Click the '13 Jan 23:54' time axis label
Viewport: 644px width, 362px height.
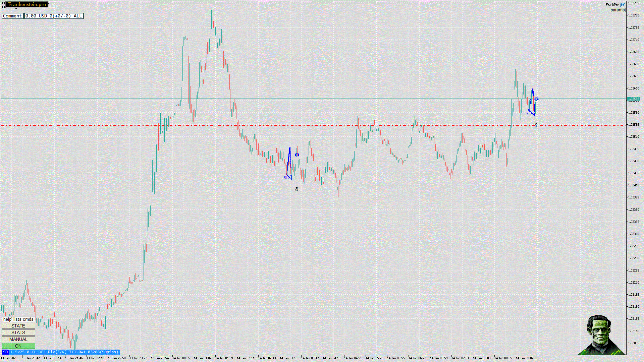[160, 358]
